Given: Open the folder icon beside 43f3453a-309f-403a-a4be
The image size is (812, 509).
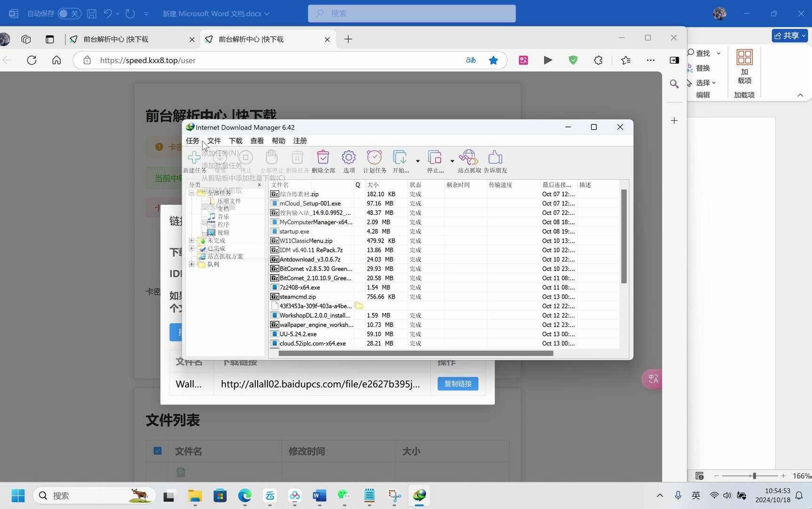Looking at the screenshot, I should point(359,306).
